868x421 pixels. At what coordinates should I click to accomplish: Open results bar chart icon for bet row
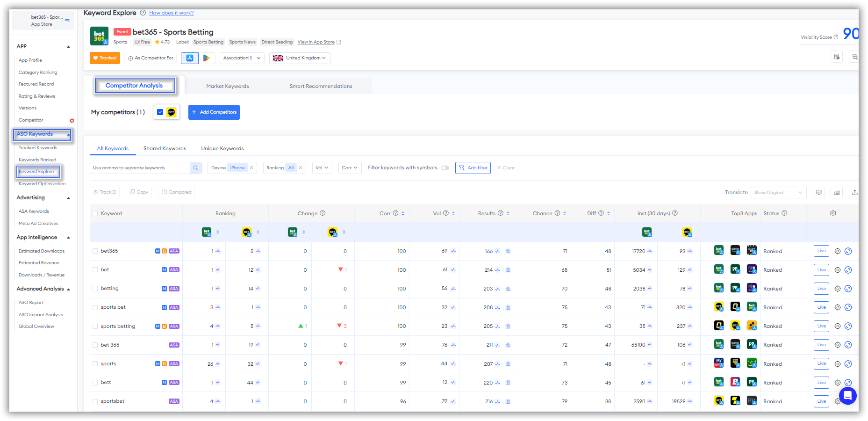coord(508,270)
